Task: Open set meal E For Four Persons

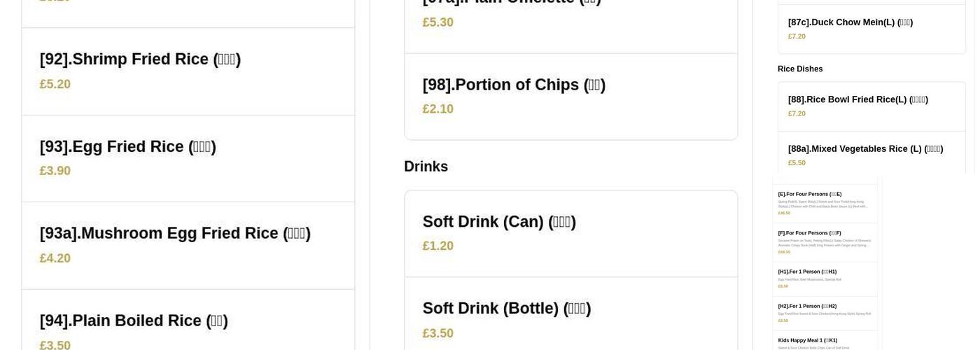Action: tap(810, 194)
